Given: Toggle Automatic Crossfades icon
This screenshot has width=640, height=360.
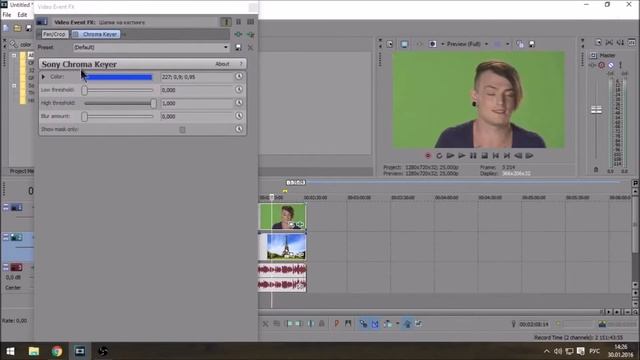Looking at the screenshot, I should [375, 324].
